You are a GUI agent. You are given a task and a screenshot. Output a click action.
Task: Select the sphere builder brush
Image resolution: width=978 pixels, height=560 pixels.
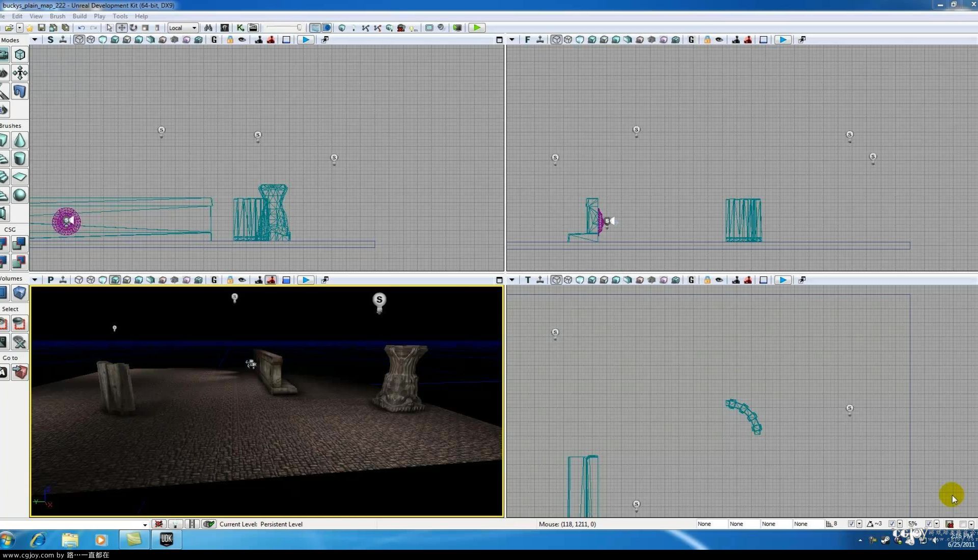click(x=20, y=195)
